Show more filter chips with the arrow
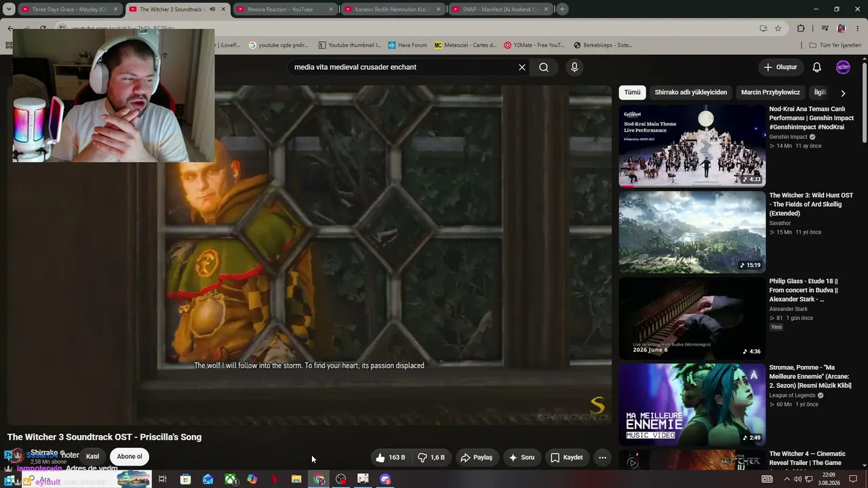The height and width of the screenshot is (488, 868). pyautogui.click(x=843, y=93)
